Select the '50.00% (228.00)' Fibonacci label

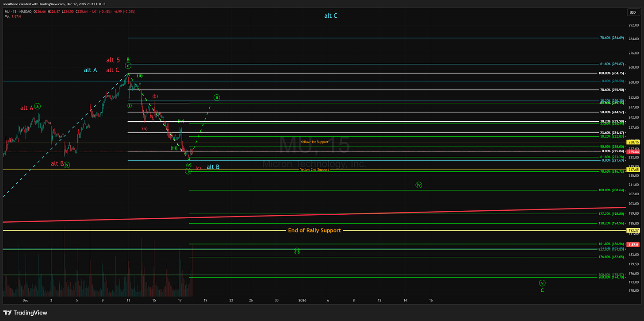pos(613,147)
